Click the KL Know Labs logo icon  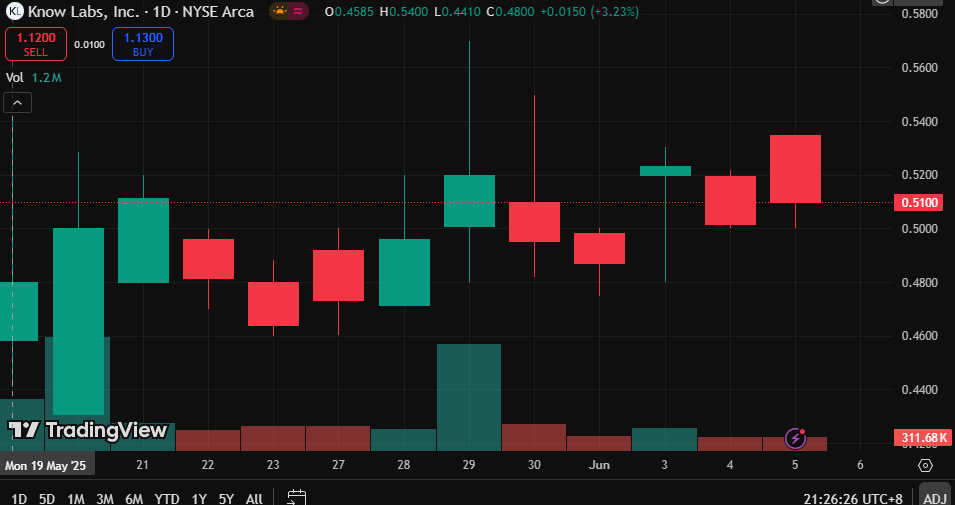click(x=17, y=10)
